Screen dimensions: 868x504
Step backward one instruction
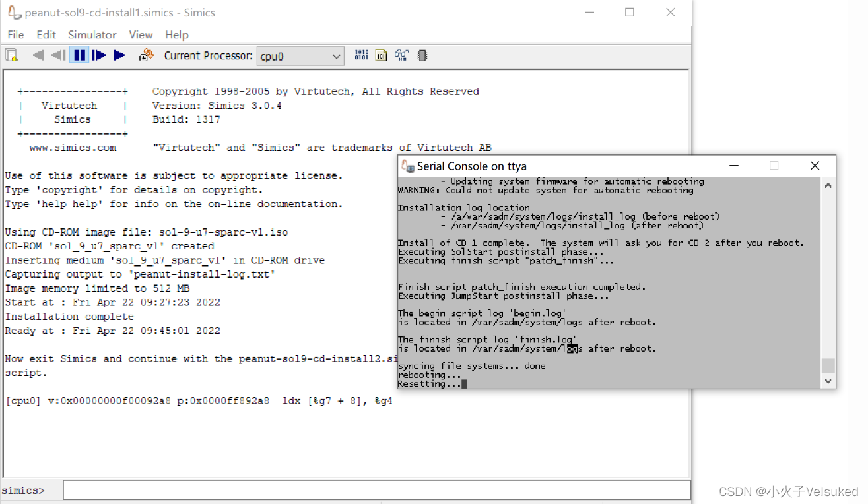58,55
